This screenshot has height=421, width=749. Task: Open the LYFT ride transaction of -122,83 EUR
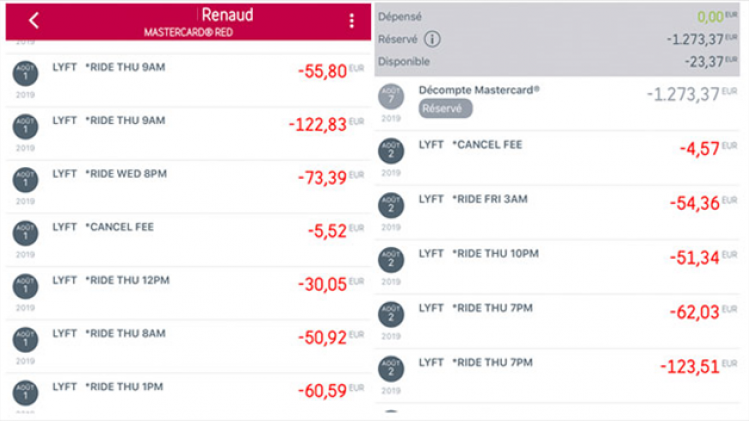[x=190, y=126]
